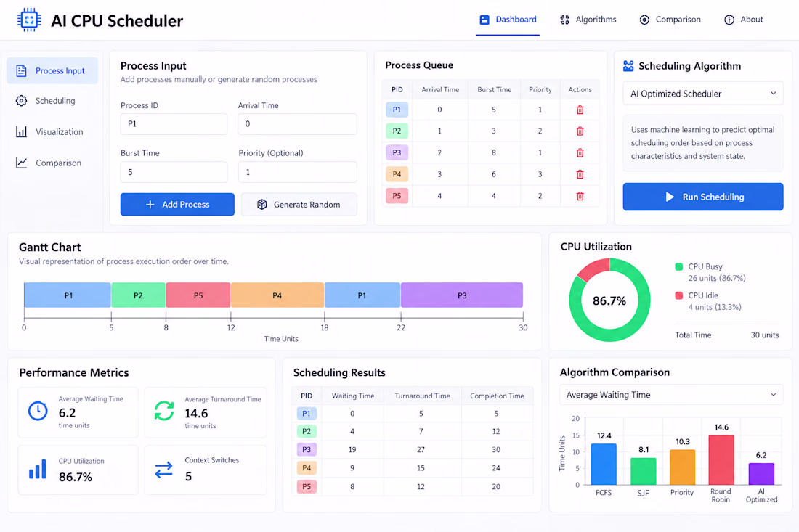The image size is (799, 532).
Task: Select the P5 block in the Gantt chart
Action: (198, 295)
